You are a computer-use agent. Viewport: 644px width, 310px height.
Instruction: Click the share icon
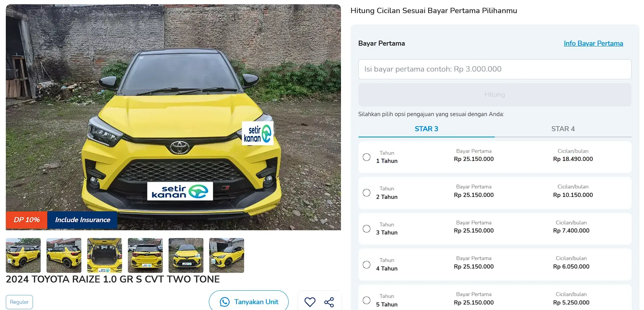click(329, 302)
